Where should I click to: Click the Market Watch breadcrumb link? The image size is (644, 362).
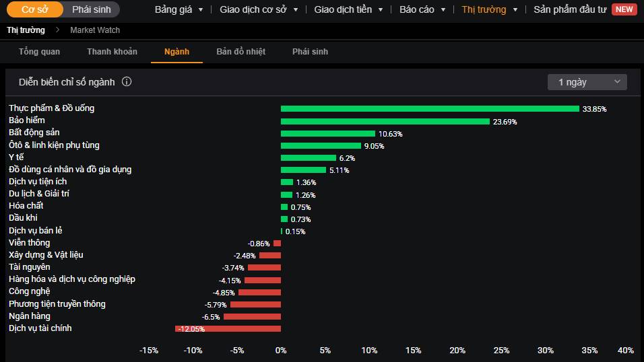click(x=95, y=30)
